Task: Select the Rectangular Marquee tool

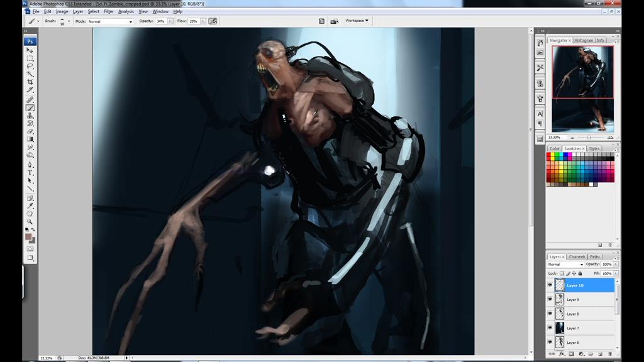Action: (x=30, y=58)
